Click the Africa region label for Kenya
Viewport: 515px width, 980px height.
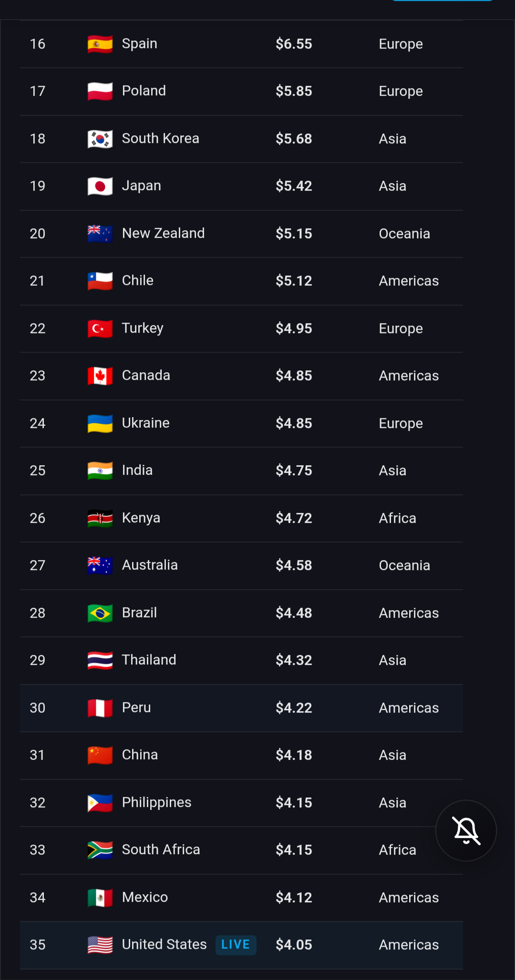397,518
